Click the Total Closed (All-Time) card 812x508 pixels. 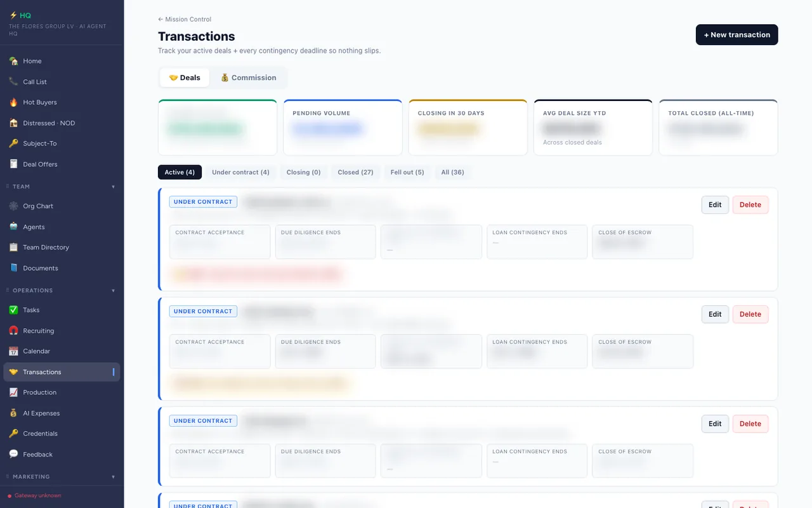point(718,127)
